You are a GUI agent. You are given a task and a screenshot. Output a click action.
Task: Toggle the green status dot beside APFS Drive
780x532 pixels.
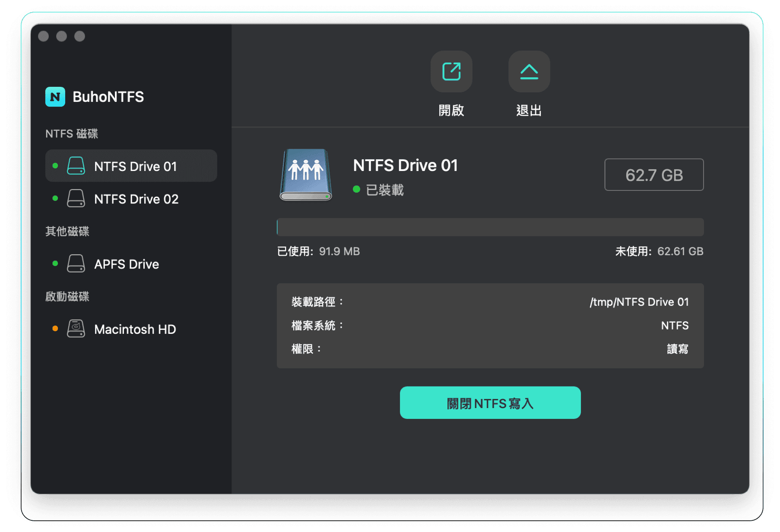55,263
